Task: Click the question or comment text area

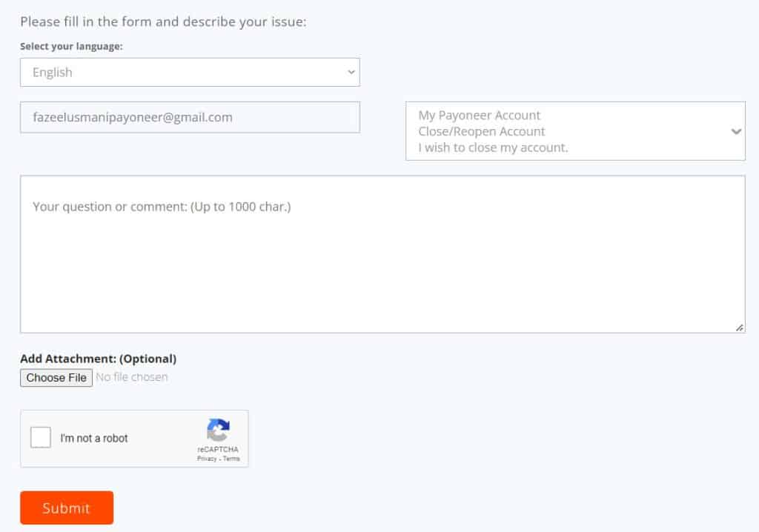Action: [382, 254]
